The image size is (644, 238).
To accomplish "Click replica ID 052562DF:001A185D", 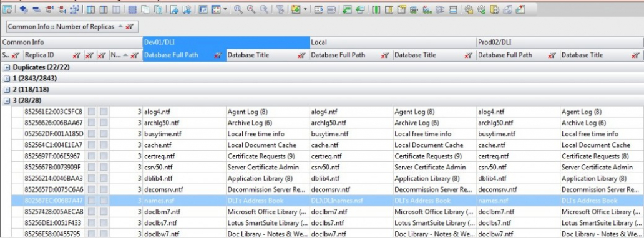I will click(54, 134).
